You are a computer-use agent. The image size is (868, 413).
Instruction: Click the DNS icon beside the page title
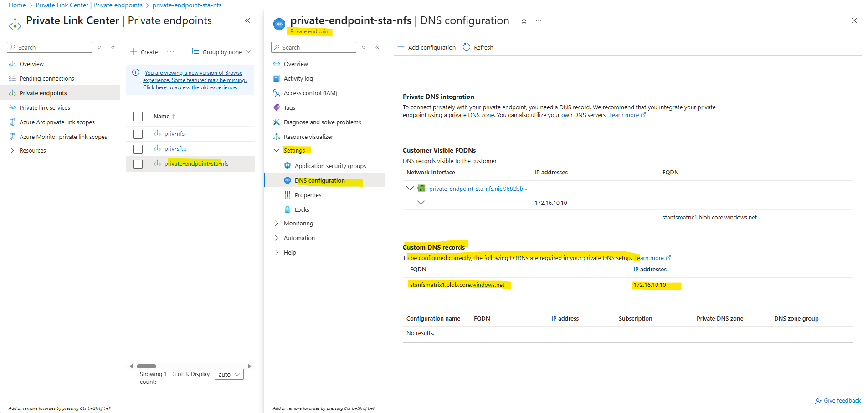pyautogui.click(x=279, y=24)
